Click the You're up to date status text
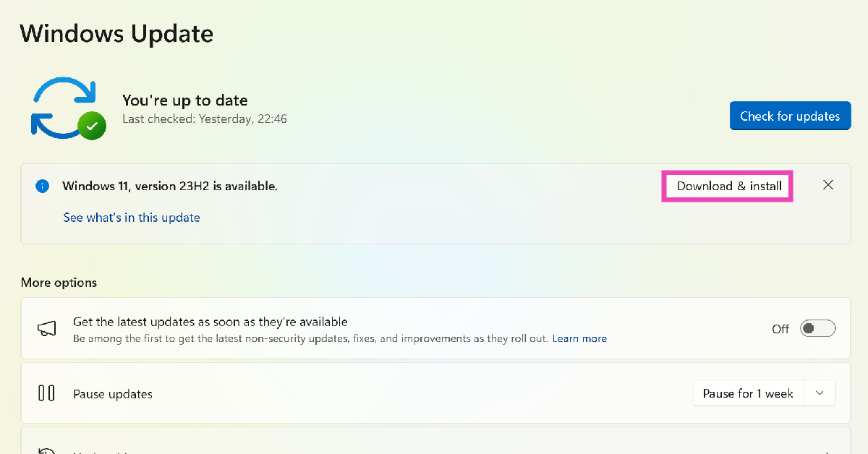The height and width of the screenshot is (454, 868). click(x=185, y=100)
